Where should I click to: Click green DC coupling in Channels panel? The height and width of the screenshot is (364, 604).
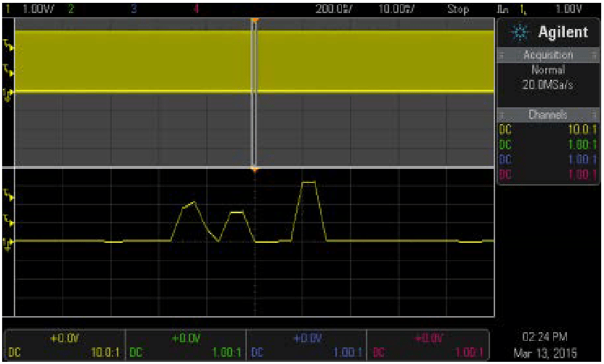pyautogui.click(x=505, y=145)
